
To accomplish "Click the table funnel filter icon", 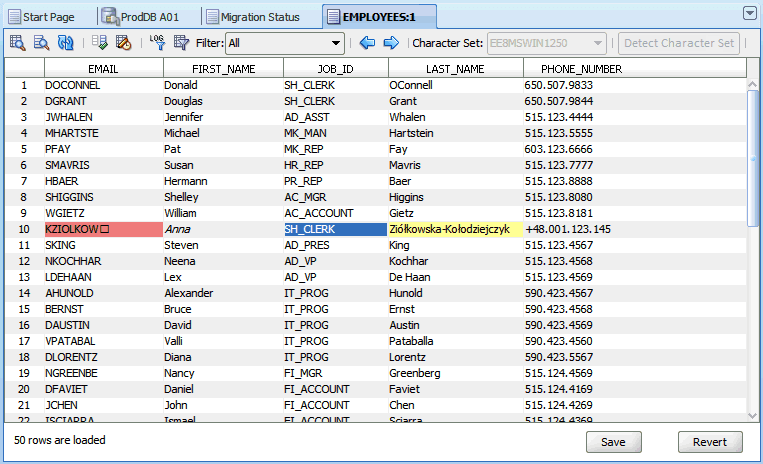I will click(x=181, y=43).
